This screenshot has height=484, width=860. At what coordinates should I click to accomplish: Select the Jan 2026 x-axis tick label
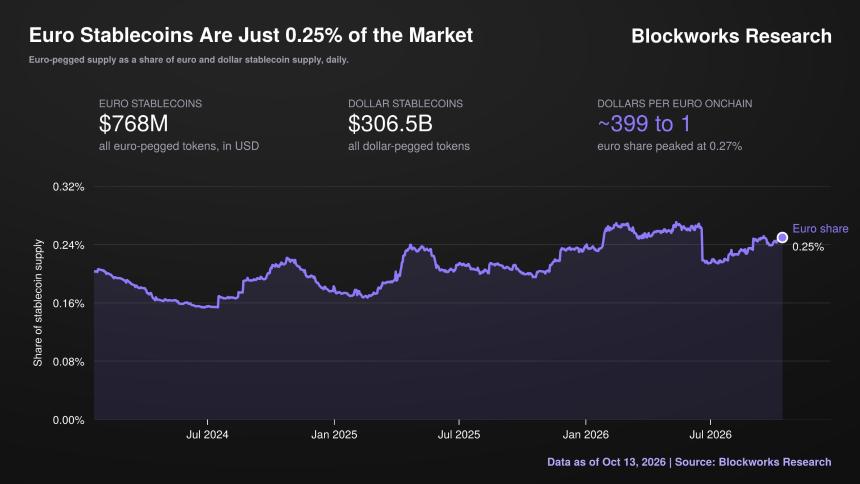pos(585,435)
